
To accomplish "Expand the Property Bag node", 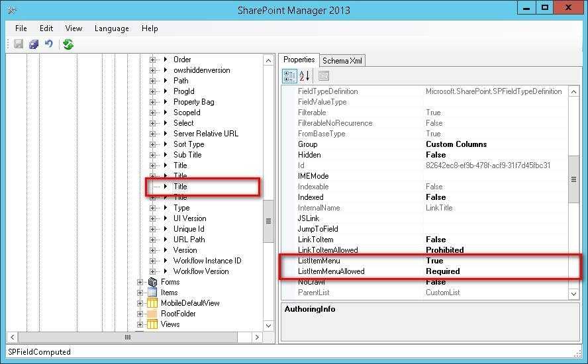I will pyautogui.click(x=152, y=102).
